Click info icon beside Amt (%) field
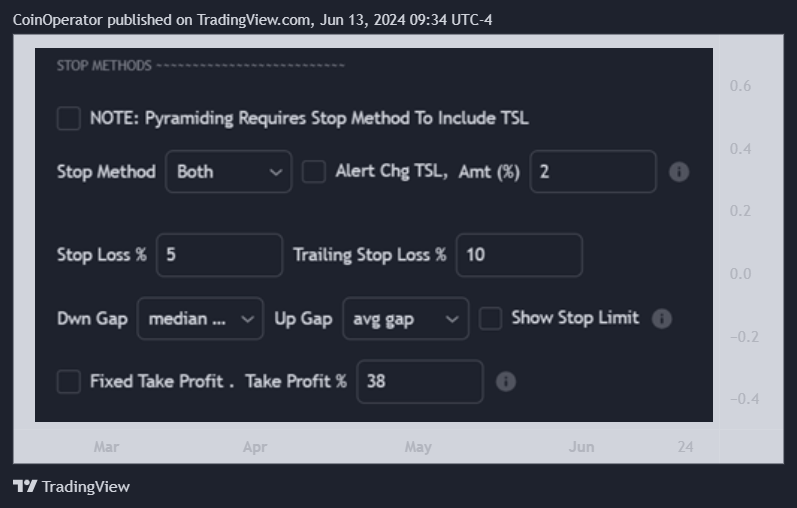797x508 pixels. pyautogui.click(x=679, y=172)
